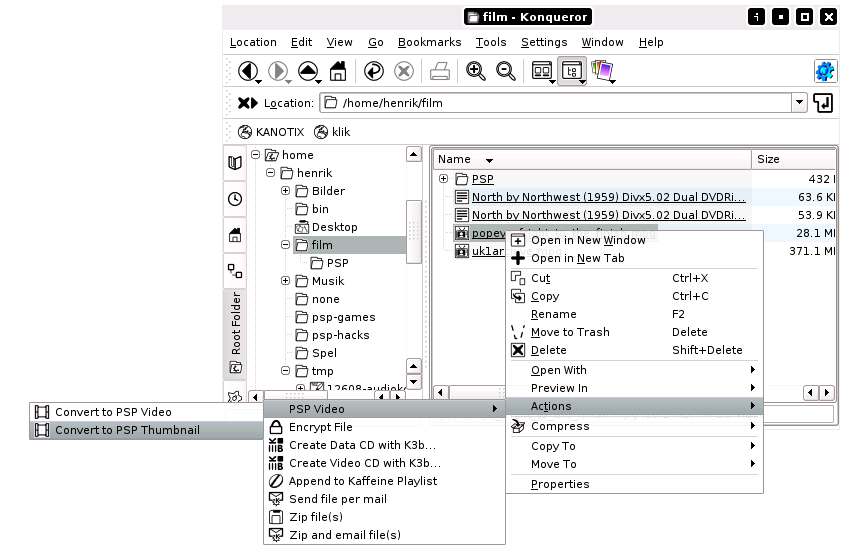849x550 pixels.
Task: Choose Zip and email file(s)
Action: 384,535
